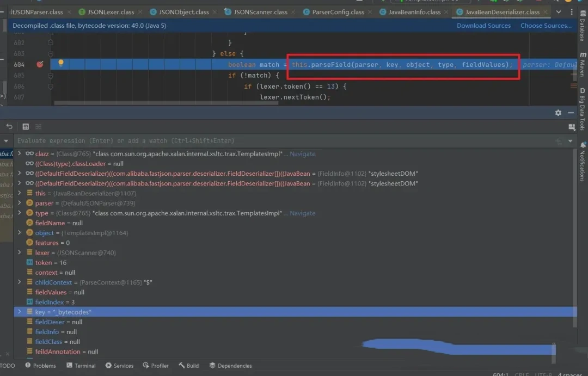Open the Notifications sidebar panel
Screen dimensions: 588x376
pyautogui.click(x=582, y=162)
